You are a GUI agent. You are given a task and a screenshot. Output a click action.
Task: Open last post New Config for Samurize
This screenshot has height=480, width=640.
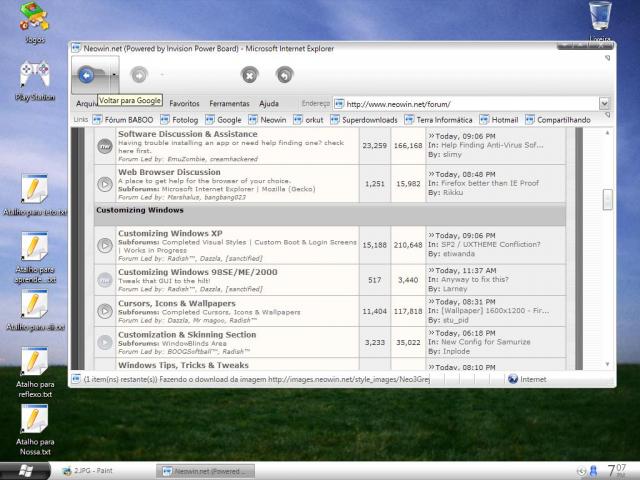(x=486, y=342)
